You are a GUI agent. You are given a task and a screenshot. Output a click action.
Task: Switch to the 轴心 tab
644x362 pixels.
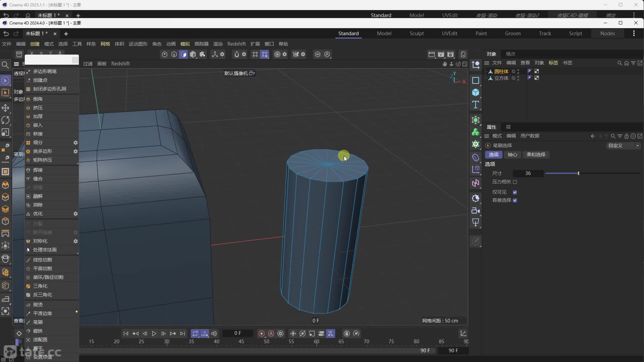(512, 155)
